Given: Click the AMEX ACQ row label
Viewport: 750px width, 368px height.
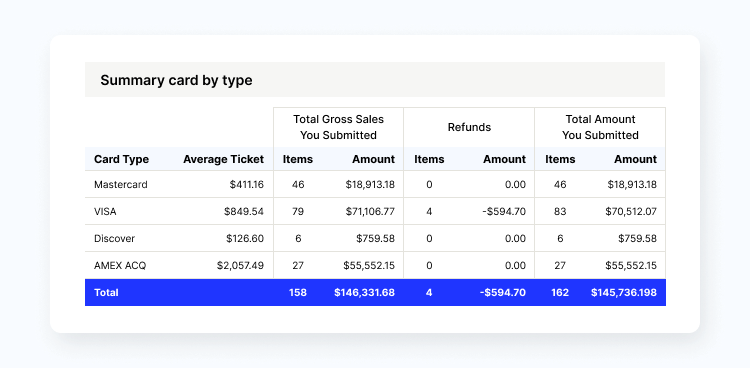Looking at the screenshot, I should (x=120, y=265).
